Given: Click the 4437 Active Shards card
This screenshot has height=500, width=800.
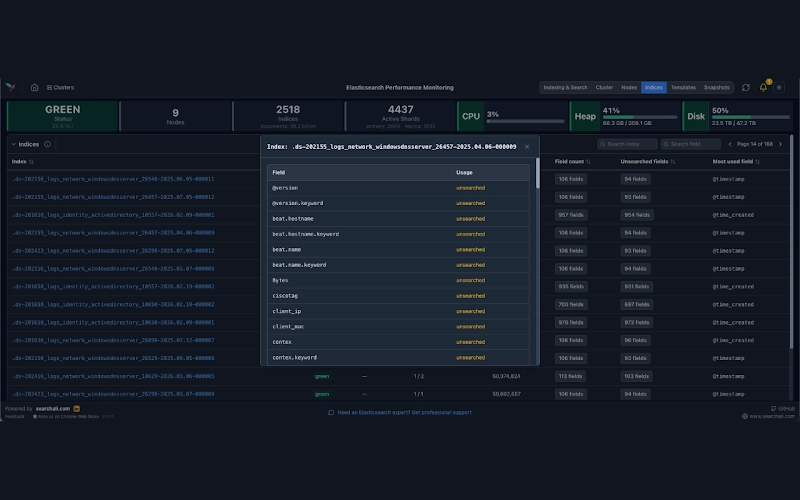Looking at the screenshot, I should (401, 116).
